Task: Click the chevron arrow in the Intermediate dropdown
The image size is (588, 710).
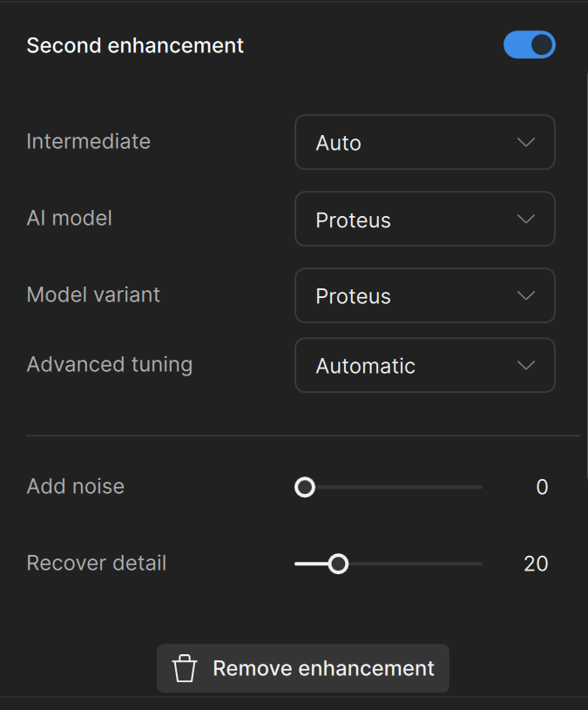Action: [x=525, y=142]
